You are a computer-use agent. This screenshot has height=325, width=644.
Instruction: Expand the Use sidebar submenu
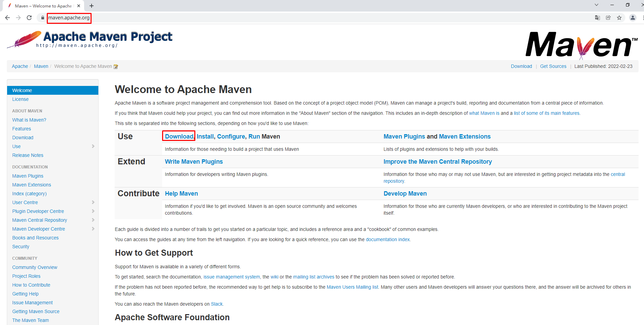tap(93, 146)
